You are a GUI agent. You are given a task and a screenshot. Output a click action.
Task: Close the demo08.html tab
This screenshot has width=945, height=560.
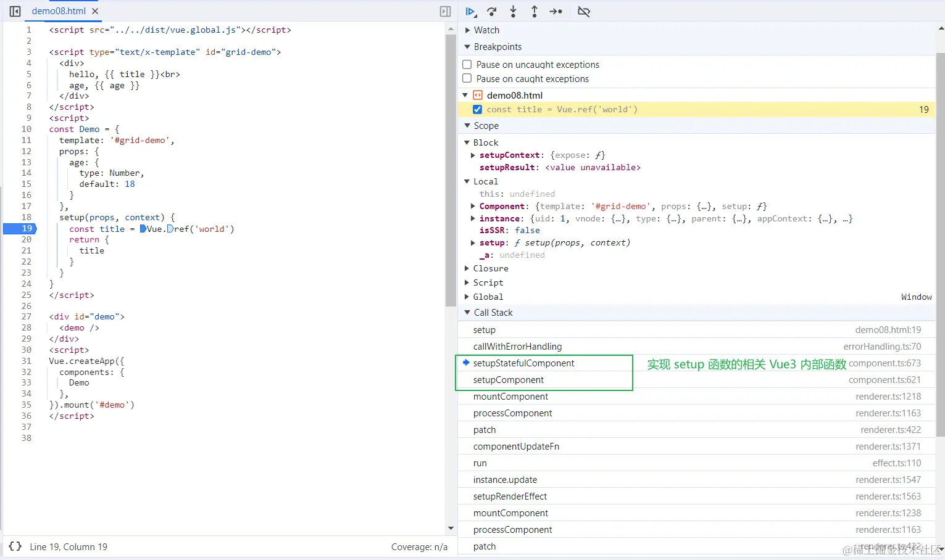pyautogui.click(x=94, y=11)
